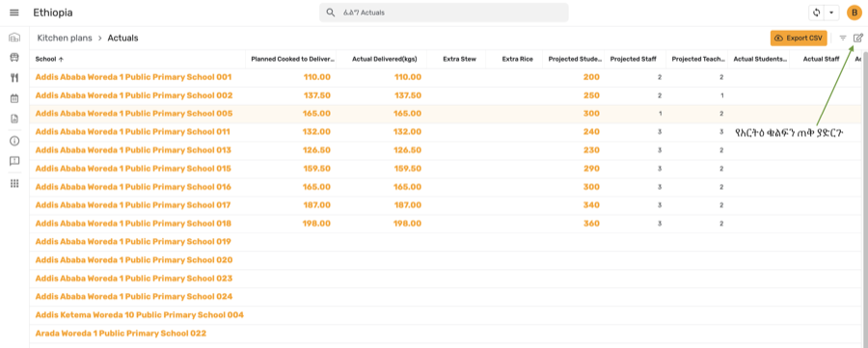Screen dimensions: 868x348
Task: Sort by Planned Cooked to Deliver column
Action: (293, 59)
